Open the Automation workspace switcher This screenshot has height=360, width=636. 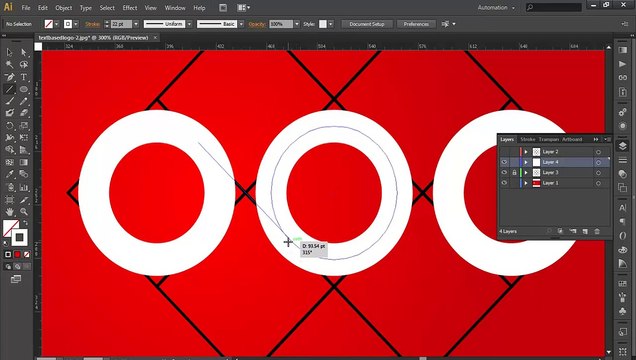(x=496, y=8)
